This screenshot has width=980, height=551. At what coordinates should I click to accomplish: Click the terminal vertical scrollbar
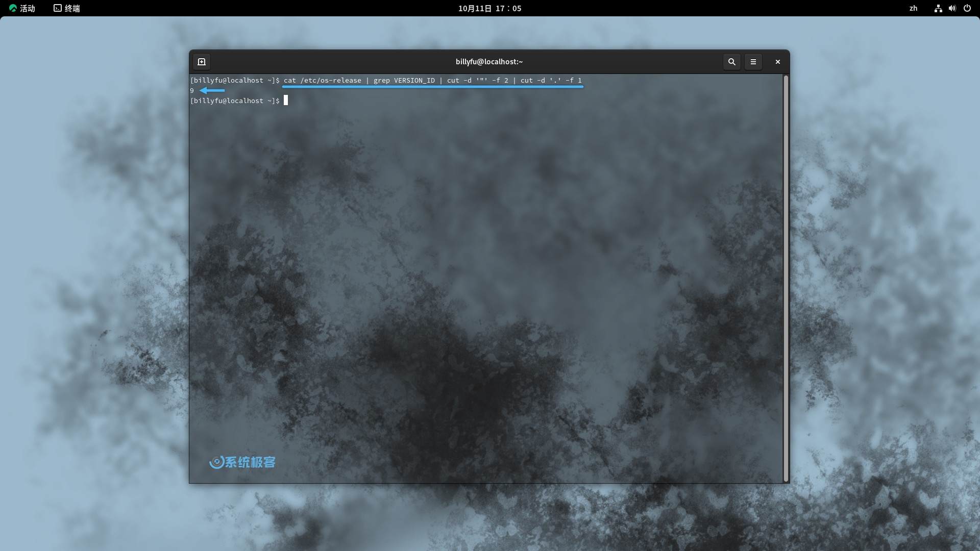(x=786, y=279)
